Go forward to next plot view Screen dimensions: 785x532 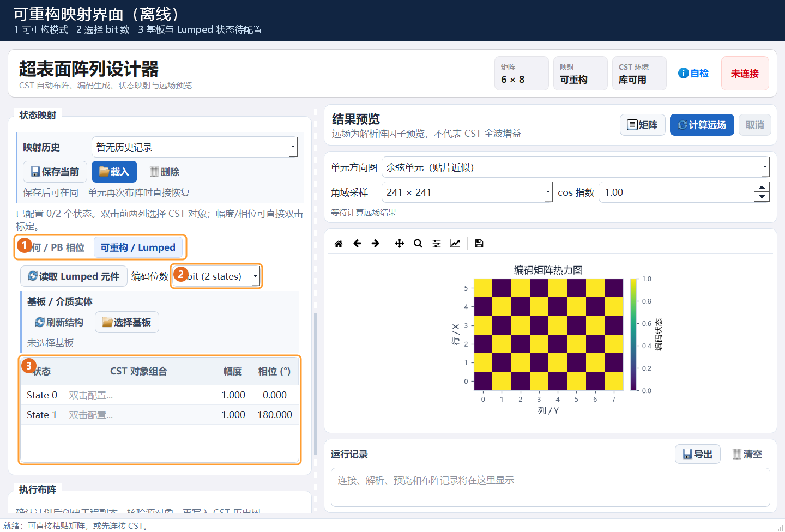[376, 244]
